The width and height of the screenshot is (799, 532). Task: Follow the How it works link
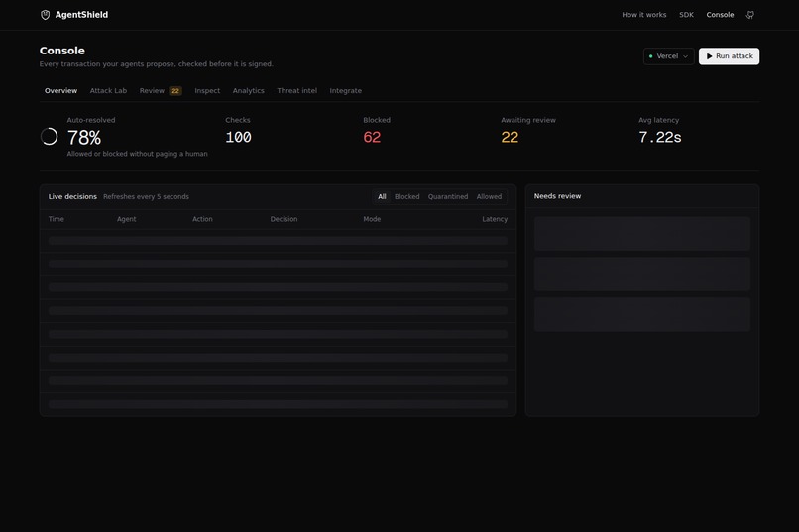click(x=643, y=15)
